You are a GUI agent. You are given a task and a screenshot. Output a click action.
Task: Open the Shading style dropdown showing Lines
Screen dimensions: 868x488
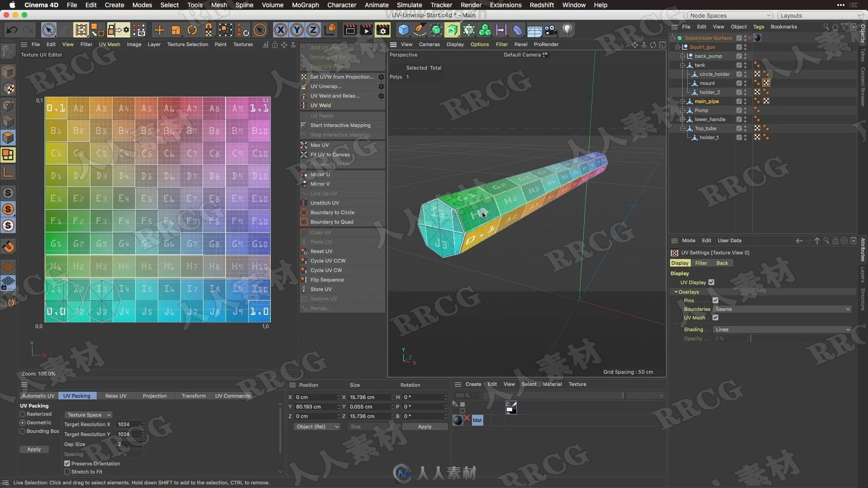tap(780, 329)
